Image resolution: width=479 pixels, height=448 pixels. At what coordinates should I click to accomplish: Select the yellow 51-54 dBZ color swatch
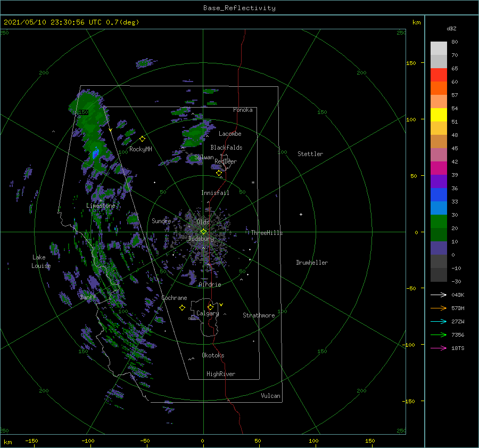(439, 115)
